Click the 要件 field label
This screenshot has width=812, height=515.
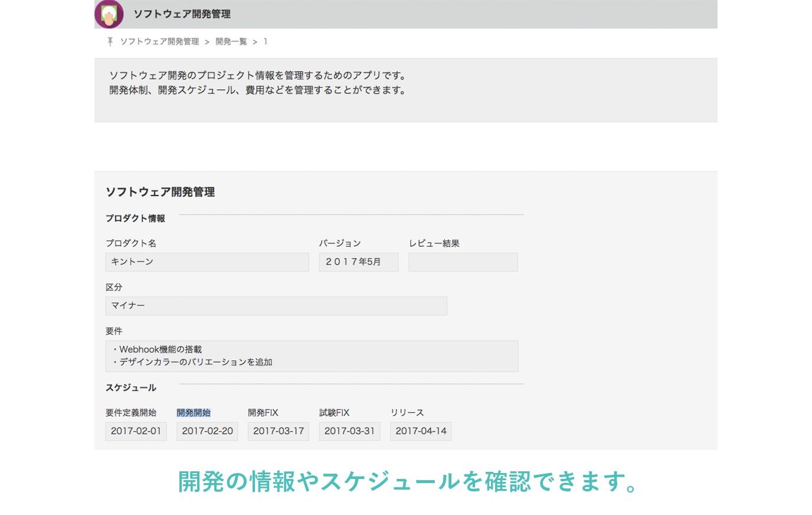tap(114, 331)
